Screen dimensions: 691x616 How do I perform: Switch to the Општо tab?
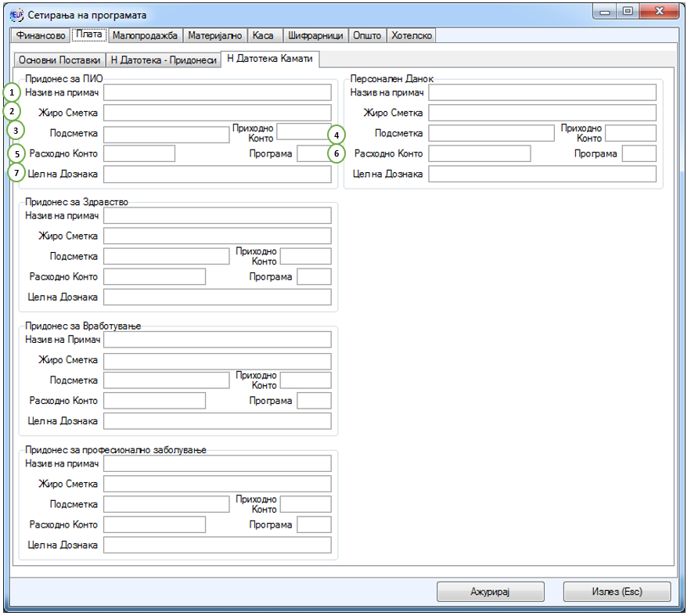pyautogui.click(x=366, y=36)
